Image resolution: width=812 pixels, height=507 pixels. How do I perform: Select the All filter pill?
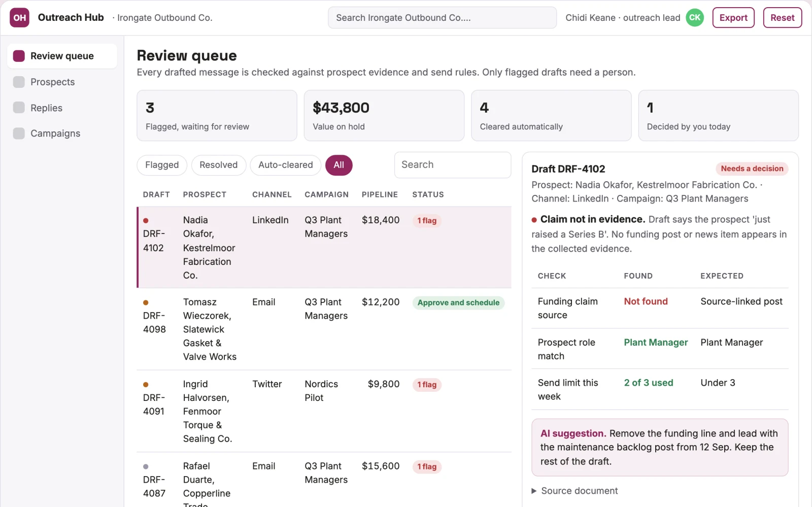pyautogui.click(x=339, y=165)
